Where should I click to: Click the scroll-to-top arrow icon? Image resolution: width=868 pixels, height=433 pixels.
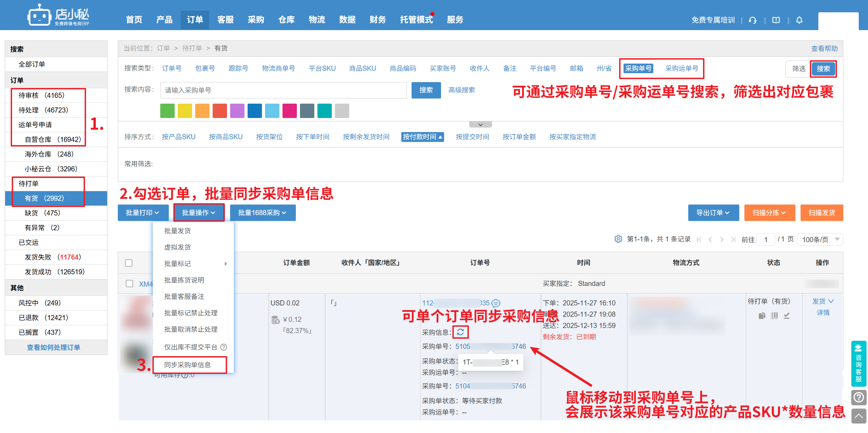click(858, 416)
